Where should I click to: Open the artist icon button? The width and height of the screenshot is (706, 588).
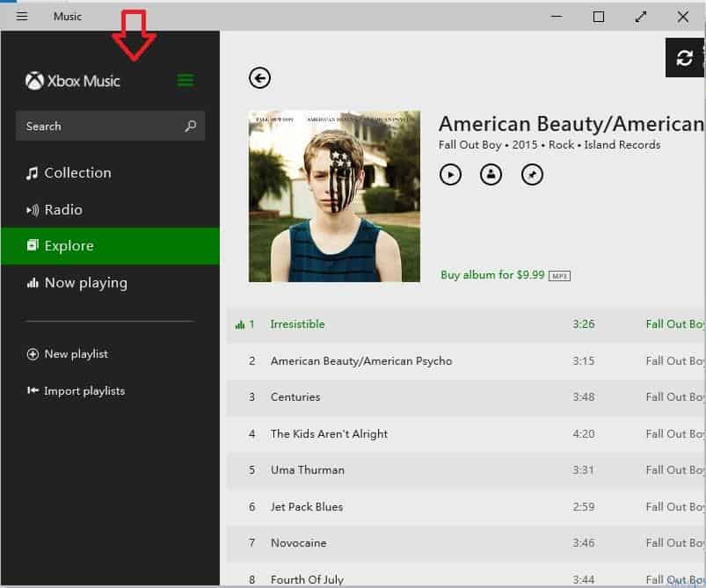coord(491,174)
